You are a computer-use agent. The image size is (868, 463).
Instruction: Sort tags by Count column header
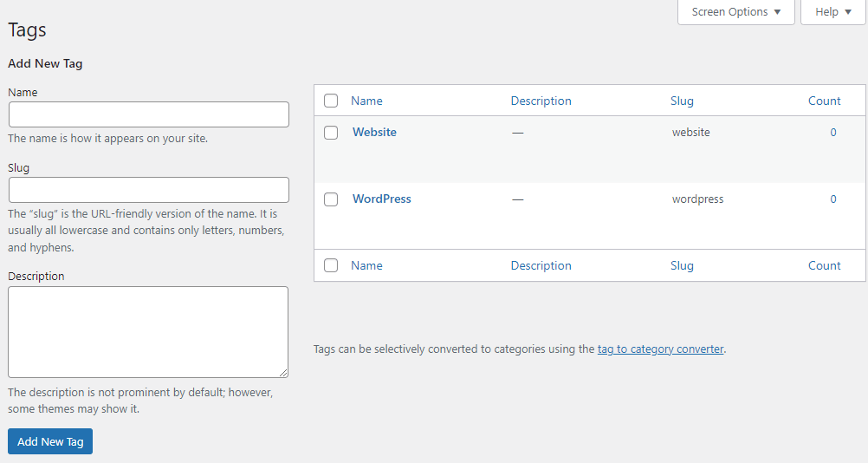824,101
